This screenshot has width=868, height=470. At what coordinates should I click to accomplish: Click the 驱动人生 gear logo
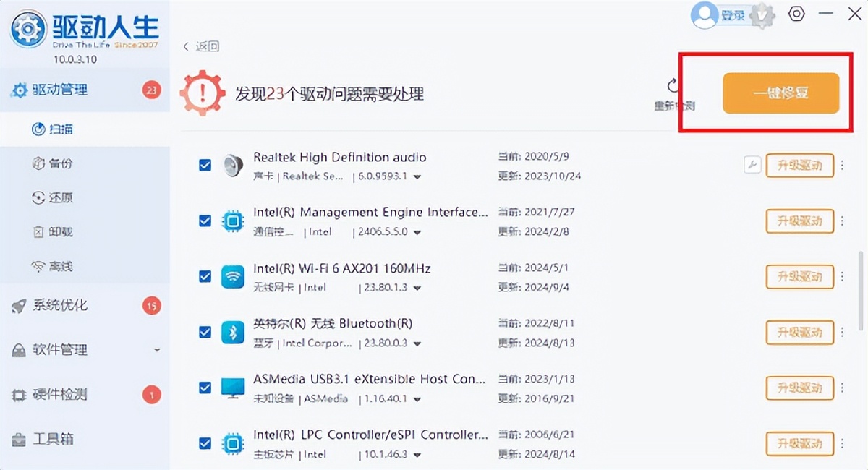28,30
